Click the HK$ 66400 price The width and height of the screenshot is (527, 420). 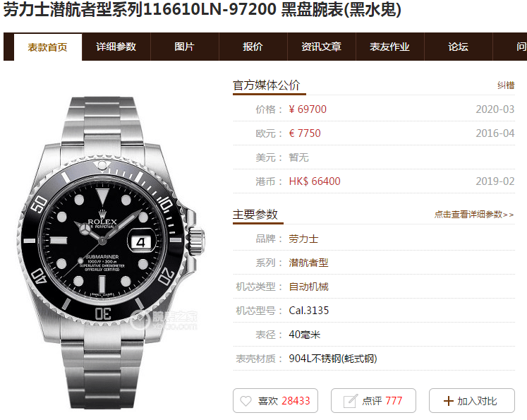[x=315, y=181]
